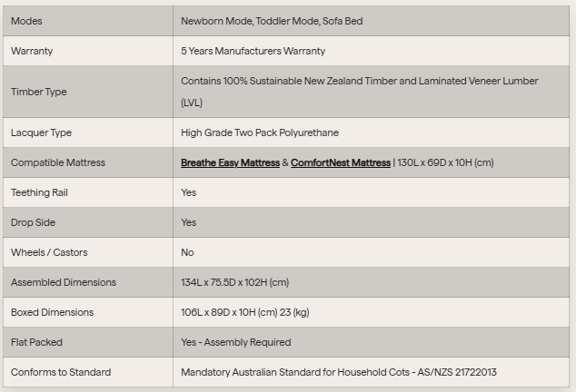Screen dimensions: 576x392
Task: Click the Flat Packed label
Action: click(36, 342)
